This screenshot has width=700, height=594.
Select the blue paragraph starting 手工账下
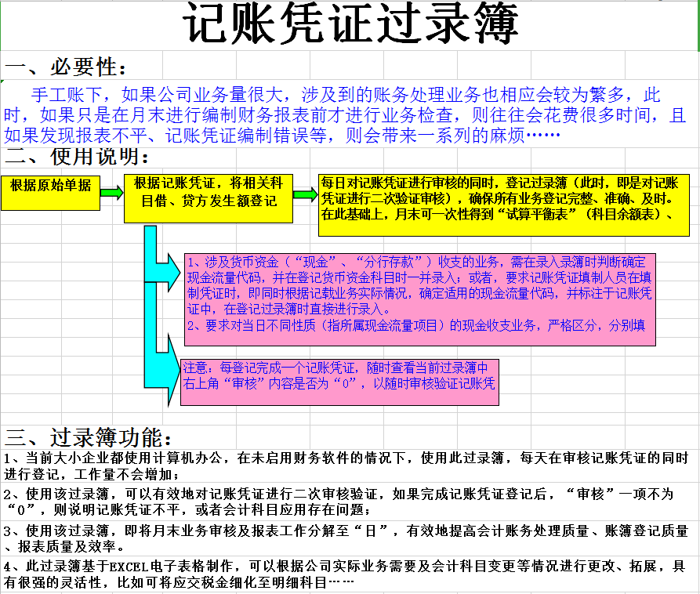[x=345, y=115]
